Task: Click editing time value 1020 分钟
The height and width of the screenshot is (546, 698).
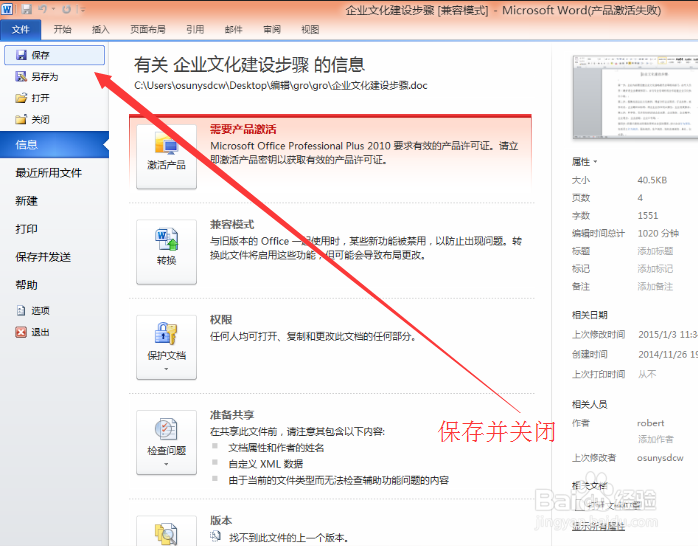Action: coord(658,233)
